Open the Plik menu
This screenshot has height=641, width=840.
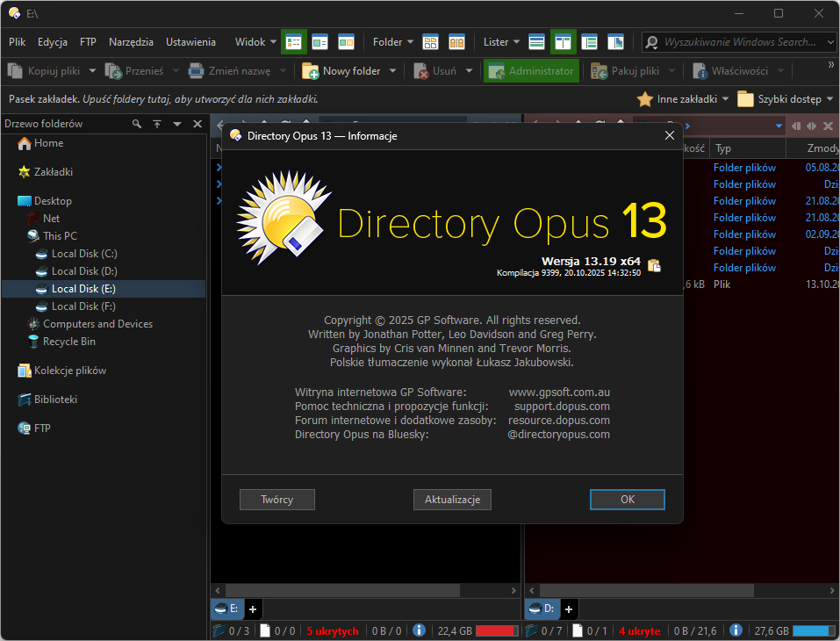[18, 42]
